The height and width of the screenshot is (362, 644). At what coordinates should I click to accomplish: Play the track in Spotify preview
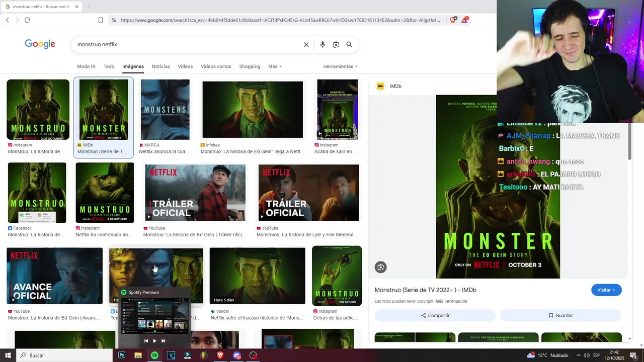(154, 341)
